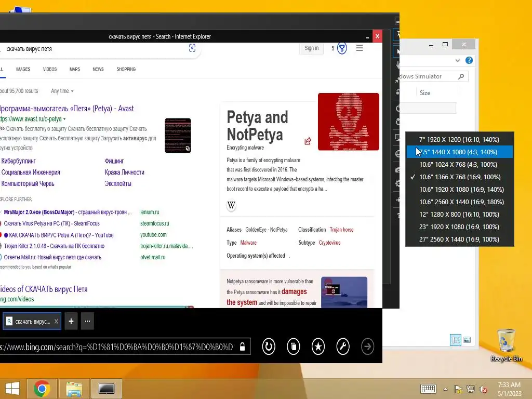Viewport: 532px width, 399px height.
Task: Switch Explorer to large icons view
Action: pyautogui.click(x=467, y=340)
